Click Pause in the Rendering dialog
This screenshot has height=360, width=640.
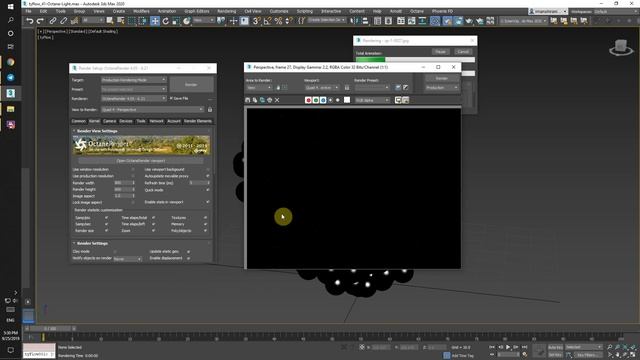pyautogui.click(x=440, y=52)
